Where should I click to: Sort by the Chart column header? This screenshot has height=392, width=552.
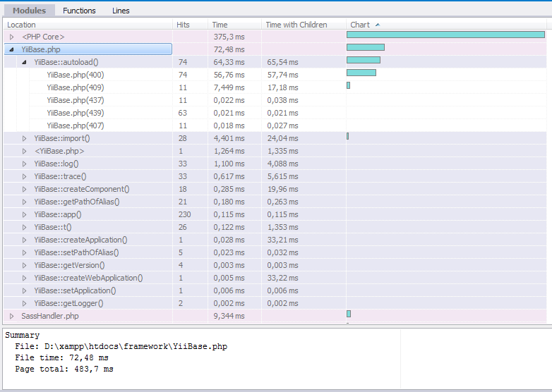coord(360,25)
